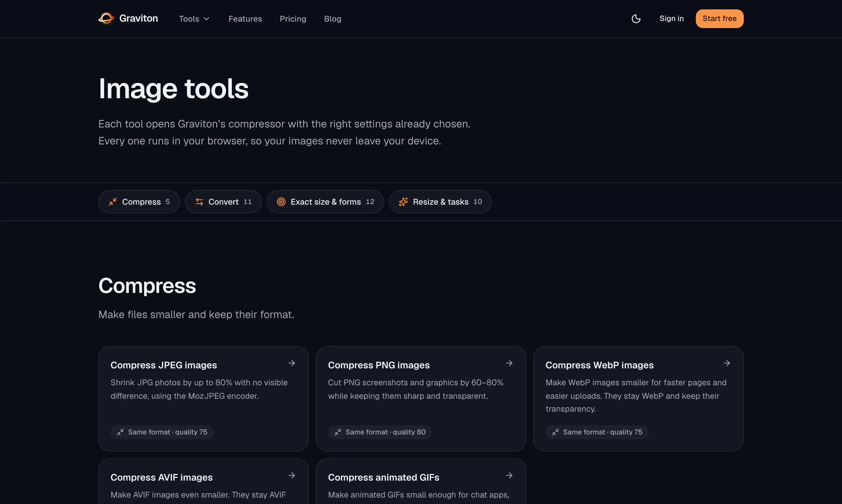This screenshot has height=504, width=842.
Task: Click the Graviton planet logo icon
Action: [x=106, y=18]
